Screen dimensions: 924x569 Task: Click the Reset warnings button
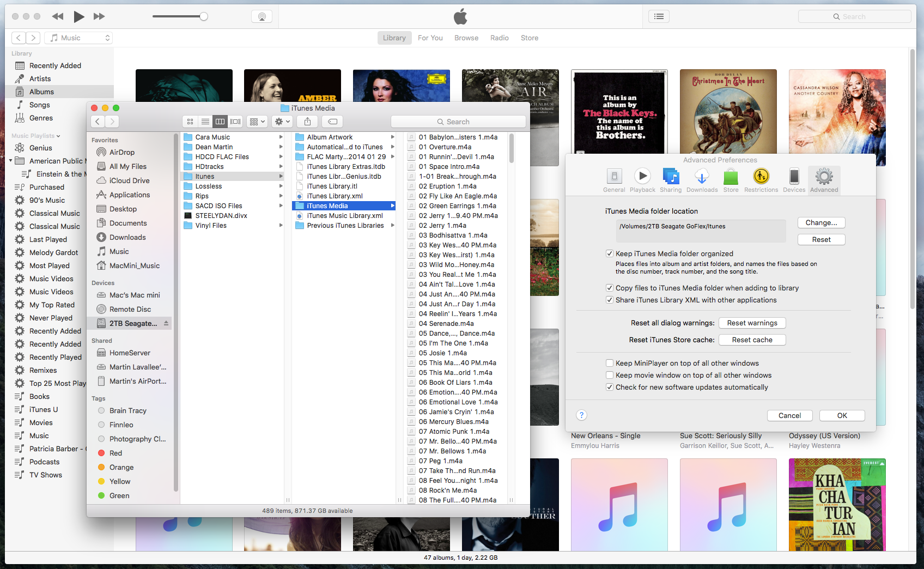click(x=752, y=323)
